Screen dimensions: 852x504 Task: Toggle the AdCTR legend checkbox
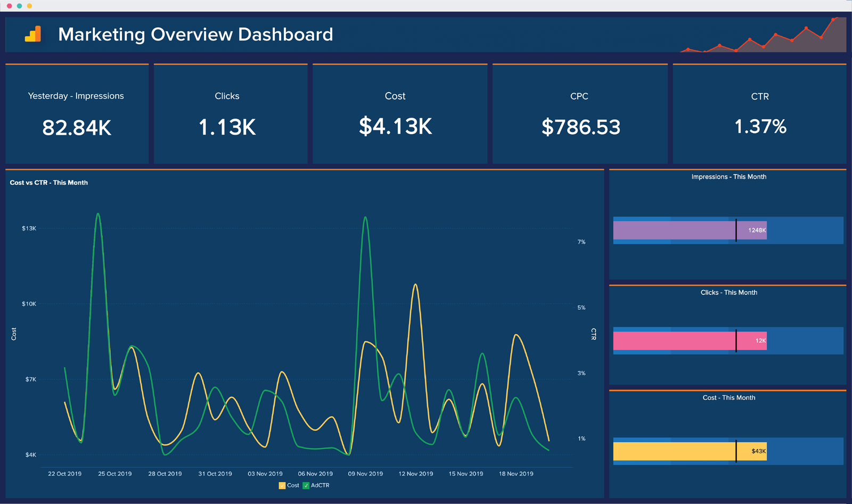tap(306, 485)
